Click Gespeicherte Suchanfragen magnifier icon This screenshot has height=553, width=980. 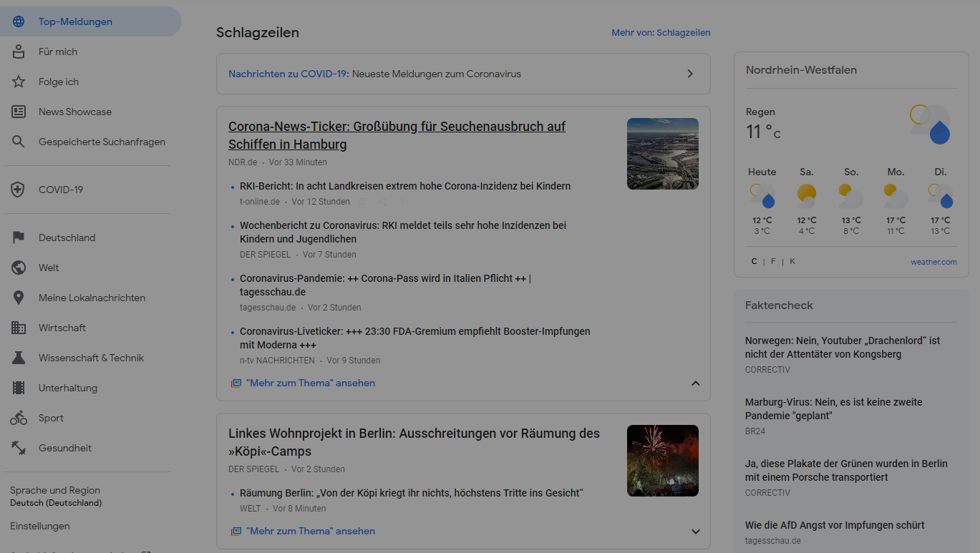click(x=19, y=142)
